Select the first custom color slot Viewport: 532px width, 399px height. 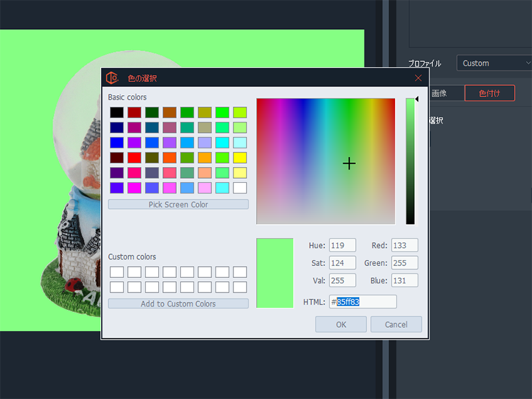click(117, 272)
